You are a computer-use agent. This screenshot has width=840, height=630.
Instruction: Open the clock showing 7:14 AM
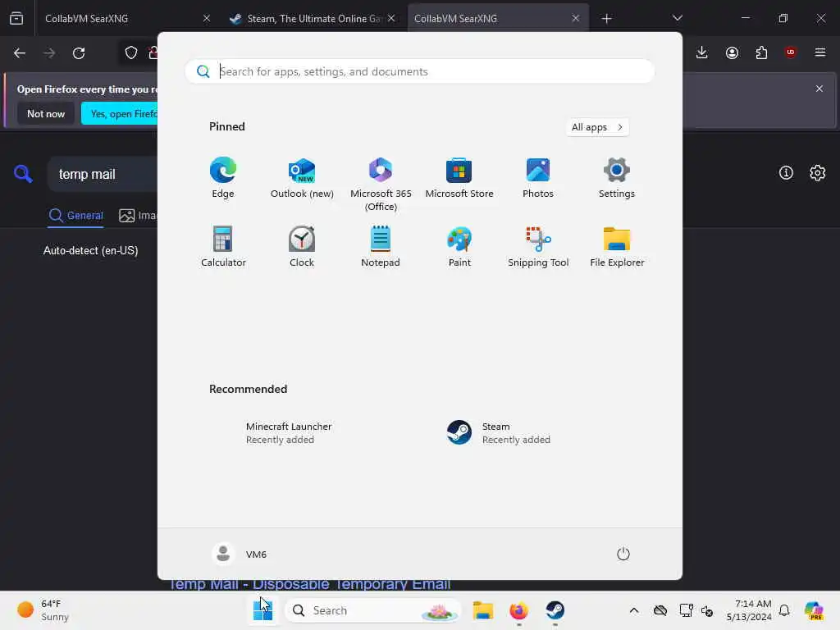coord(749,610)
